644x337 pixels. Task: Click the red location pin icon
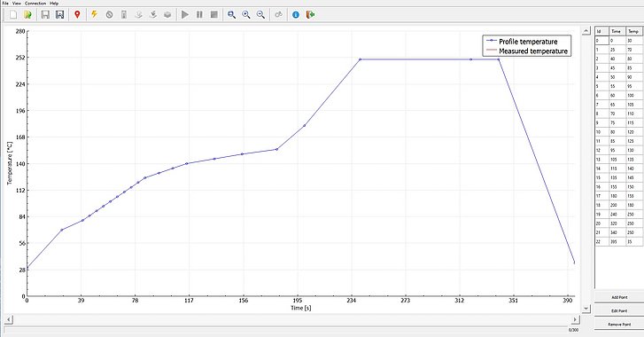click(77, 15)
